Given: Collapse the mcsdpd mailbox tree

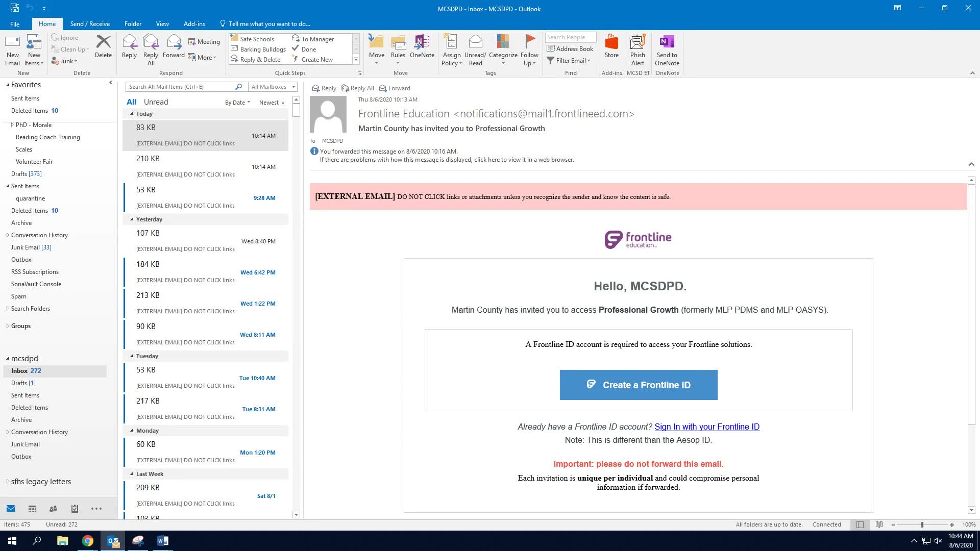Looking at the screenshot, I should click(8, 359).
